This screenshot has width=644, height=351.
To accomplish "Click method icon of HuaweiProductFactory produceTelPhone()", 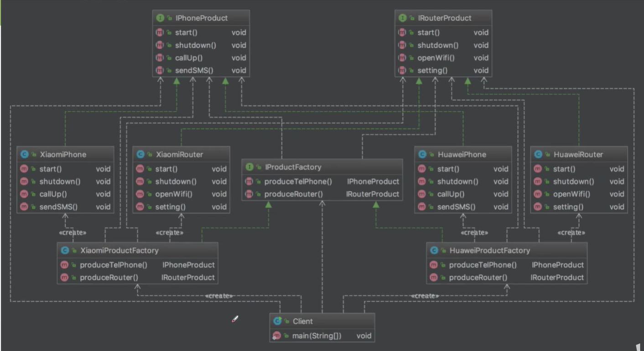I will click(x=434, y=265).
